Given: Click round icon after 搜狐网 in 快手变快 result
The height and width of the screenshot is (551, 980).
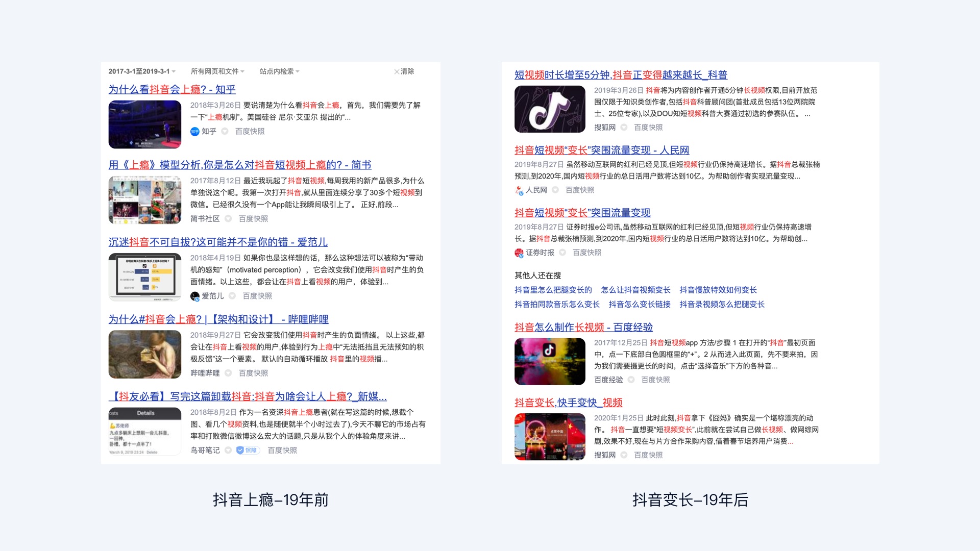Looking at the screenshot, I should tap(624, 455).
